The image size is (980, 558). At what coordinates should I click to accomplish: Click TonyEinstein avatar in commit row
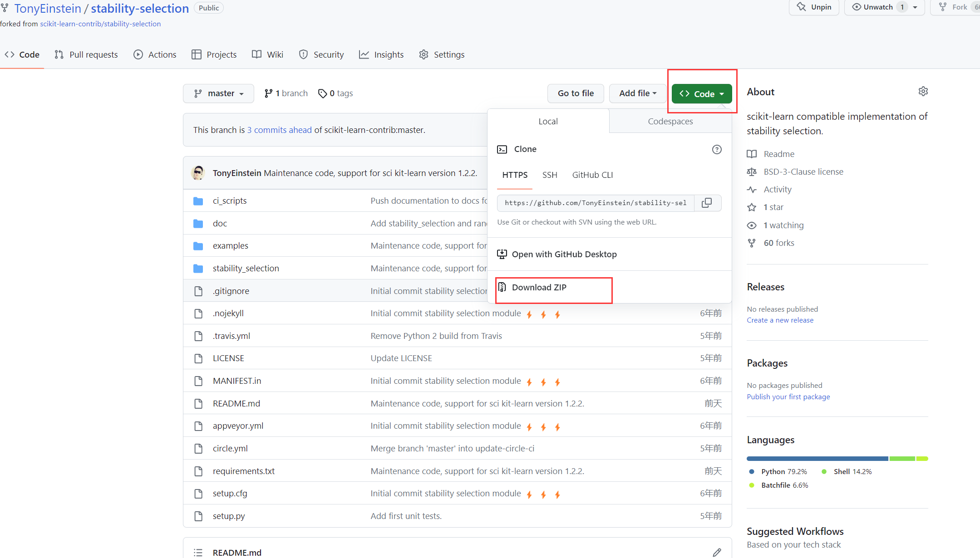198,173
